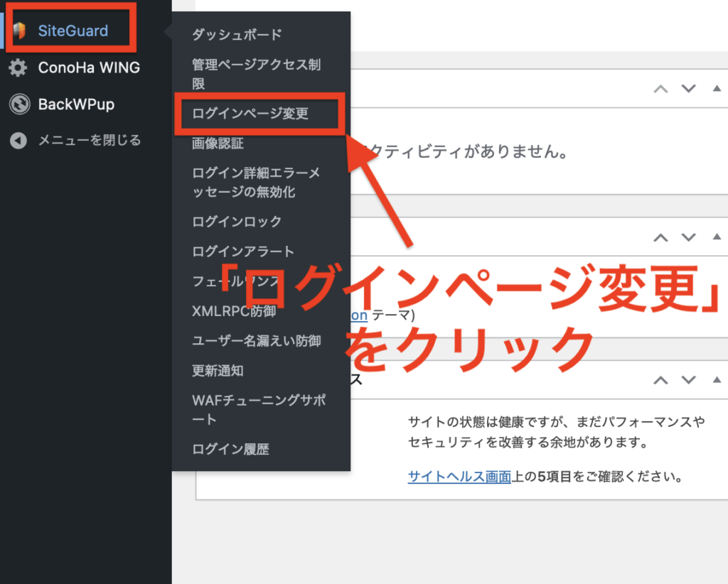
Task: Open ダッシュボード in SiteGuard submenu
Action: click(x=237, y=34)
